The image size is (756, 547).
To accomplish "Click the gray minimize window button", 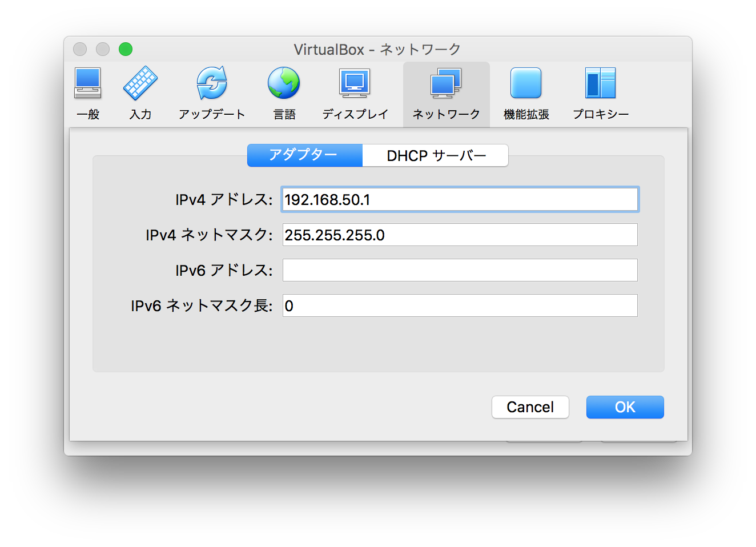I will (x=103, y=49).
